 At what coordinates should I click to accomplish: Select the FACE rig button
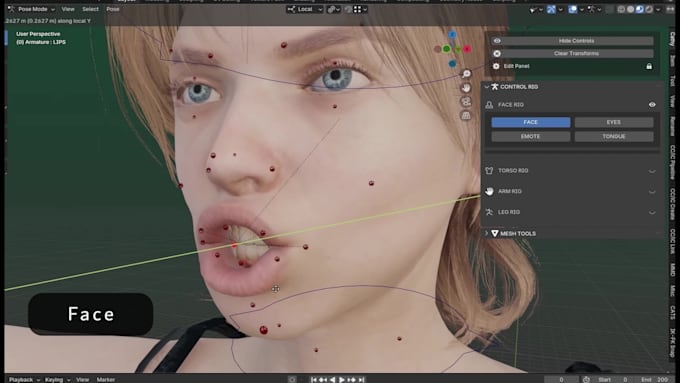pos(530,122)
